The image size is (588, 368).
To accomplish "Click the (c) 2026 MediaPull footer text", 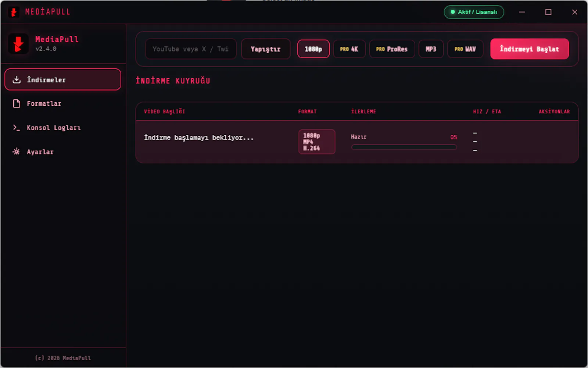I will click(63, 358).
